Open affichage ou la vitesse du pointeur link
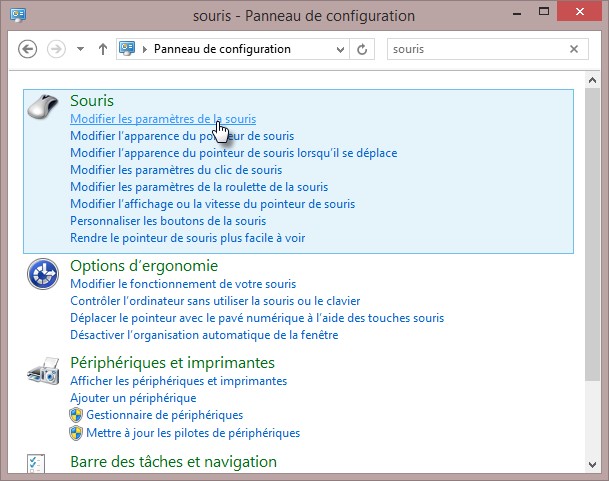The height and width of the screenshot is (481, 609). click(x=212, y=204)
